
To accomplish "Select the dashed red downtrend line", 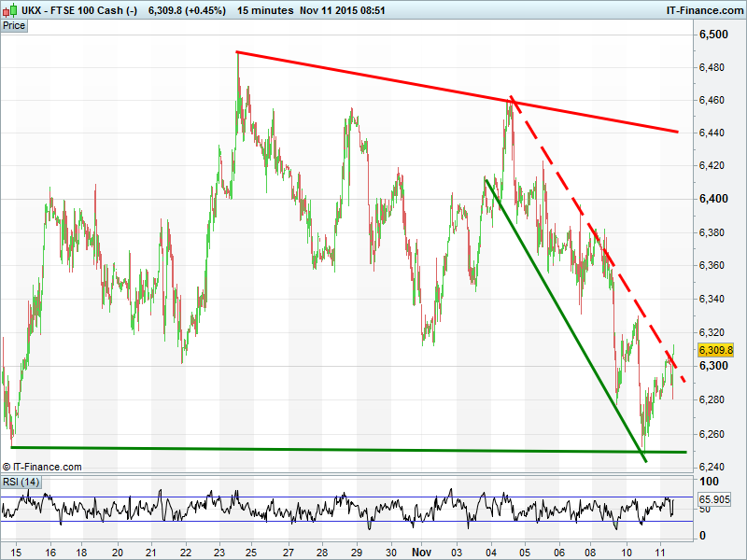I will tap(598, 238).
